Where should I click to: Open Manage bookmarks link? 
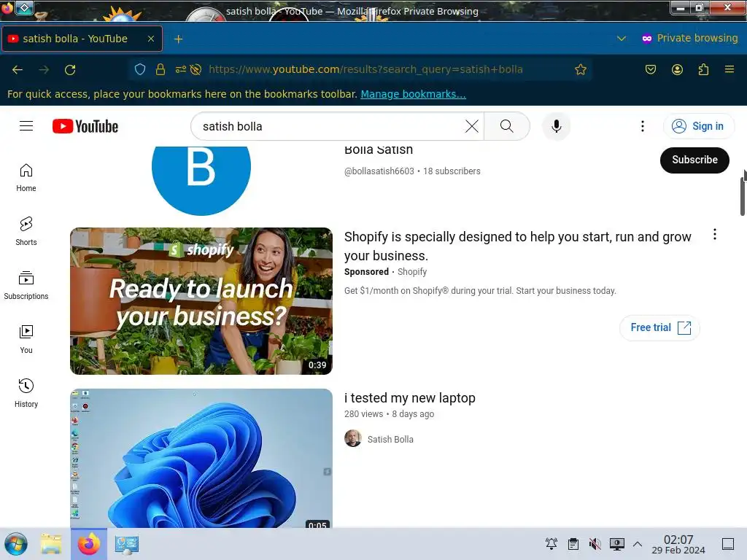tap(413, 94)
